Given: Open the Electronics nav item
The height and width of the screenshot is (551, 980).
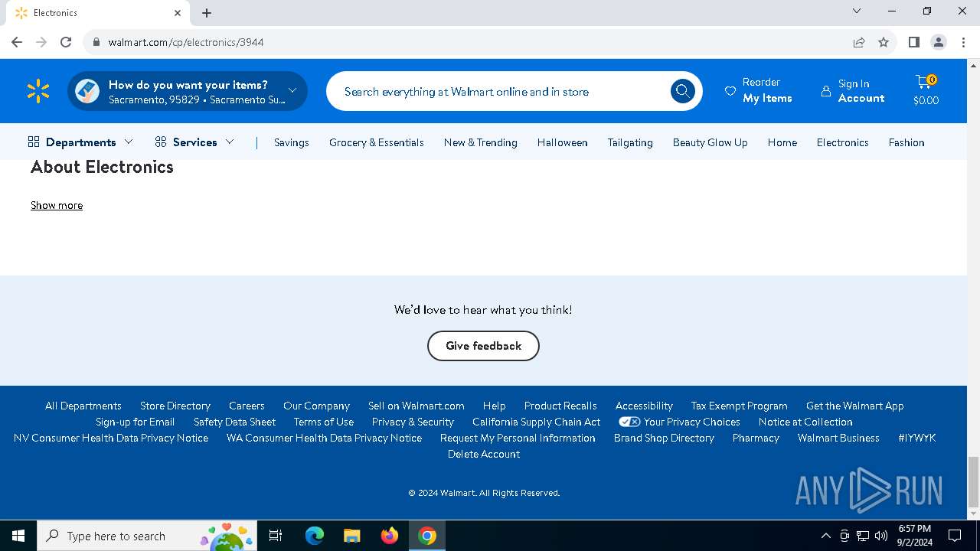Looking at the screenshot, I should point(843,142).
